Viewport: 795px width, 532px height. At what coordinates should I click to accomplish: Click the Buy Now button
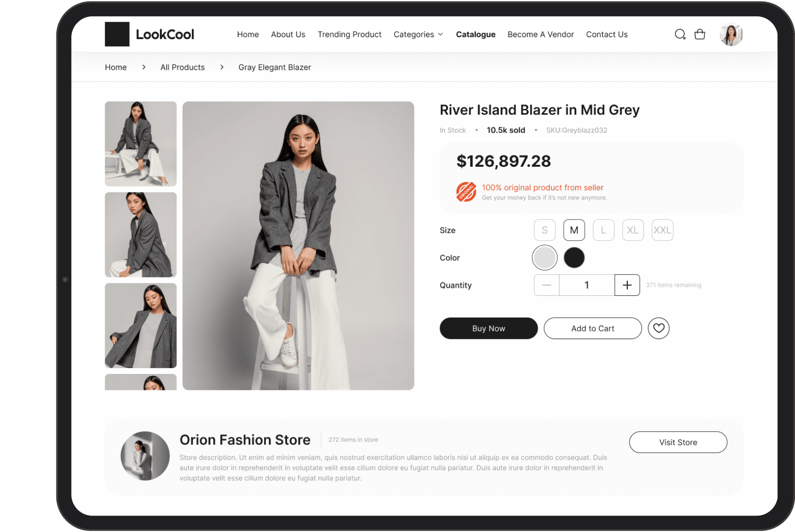tap(489, 328)
